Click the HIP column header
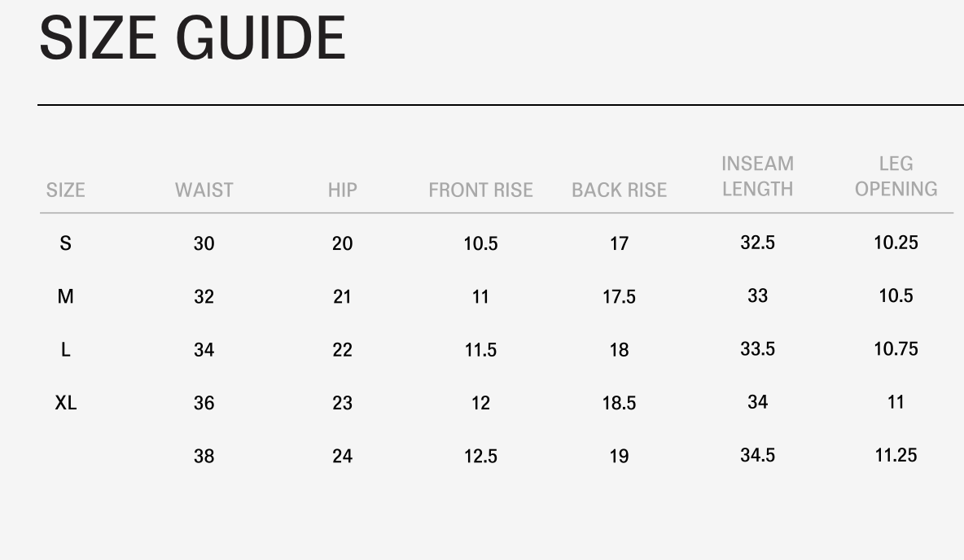964x560 pixels. (x=342, y=190)
